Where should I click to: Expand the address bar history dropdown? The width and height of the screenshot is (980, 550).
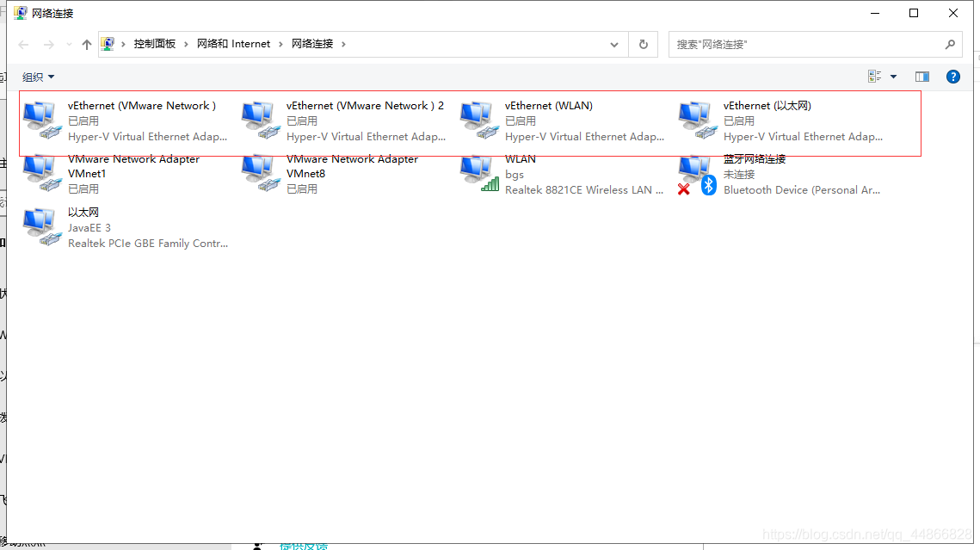(614, 45)
